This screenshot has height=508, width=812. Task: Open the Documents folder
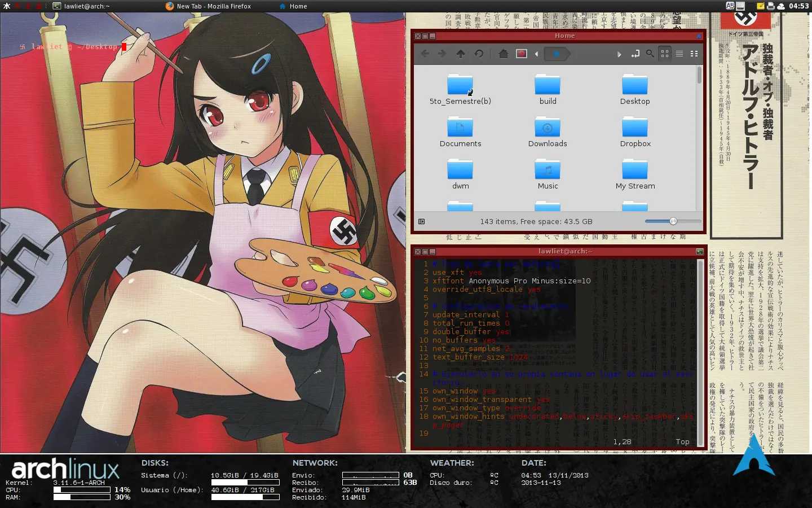(460, 132)
